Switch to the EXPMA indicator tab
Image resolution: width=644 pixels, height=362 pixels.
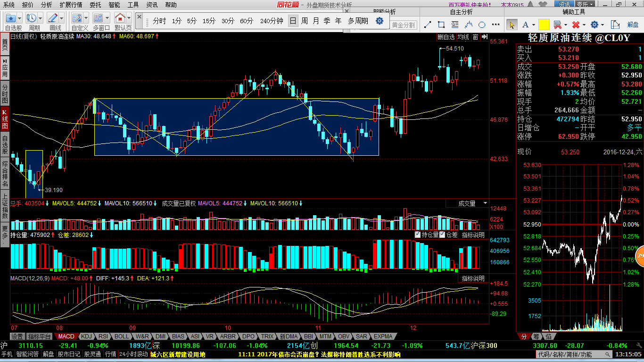(x=383, y=337)
